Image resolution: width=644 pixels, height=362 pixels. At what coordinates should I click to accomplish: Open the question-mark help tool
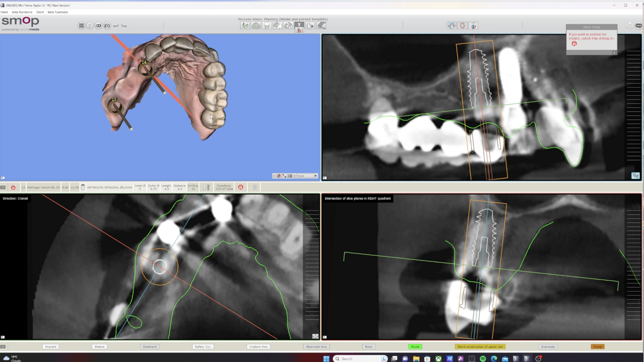point(89,25)
